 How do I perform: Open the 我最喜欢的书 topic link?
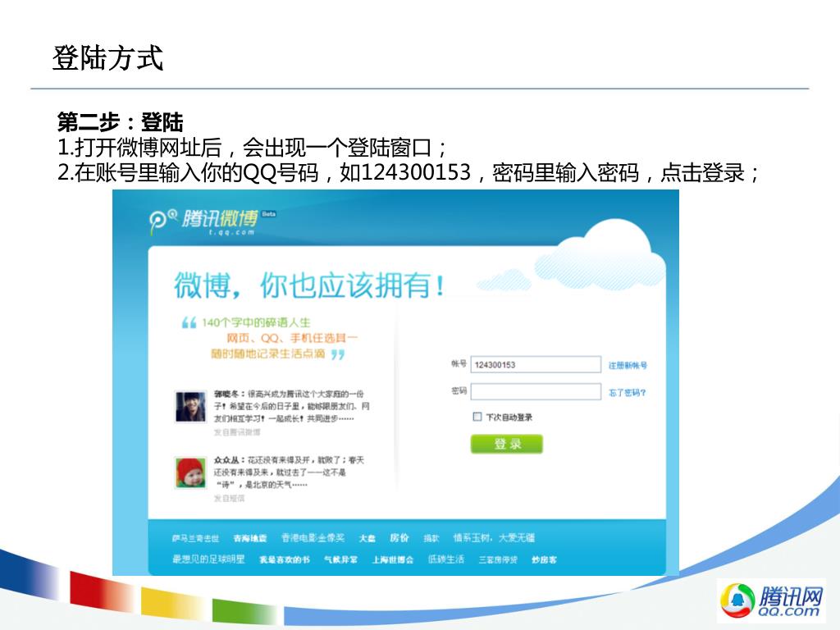coord(285,559)
